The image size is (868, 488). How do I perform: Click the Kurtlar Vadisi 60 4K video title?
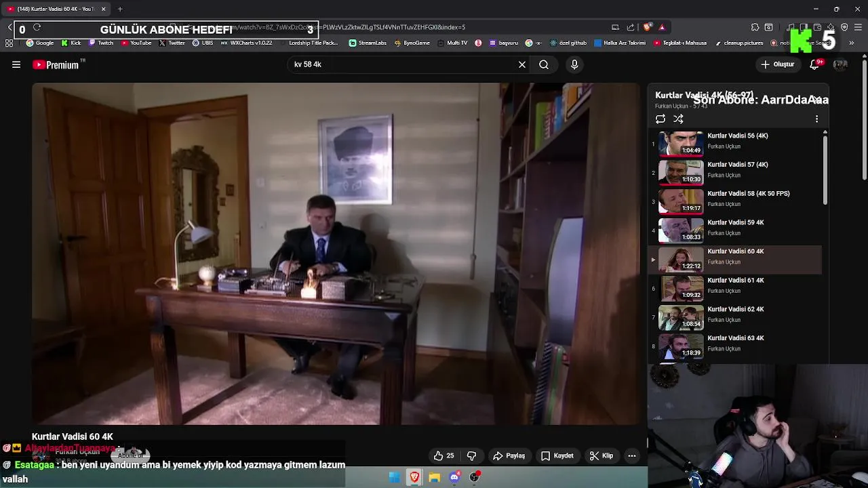73,436
